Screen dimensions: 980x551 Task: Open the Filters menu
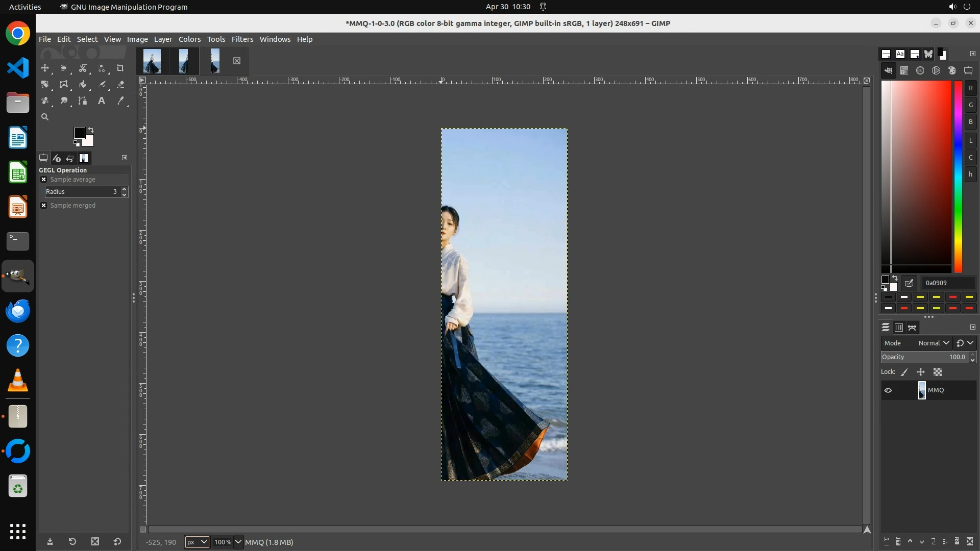[x=242, y=39]
